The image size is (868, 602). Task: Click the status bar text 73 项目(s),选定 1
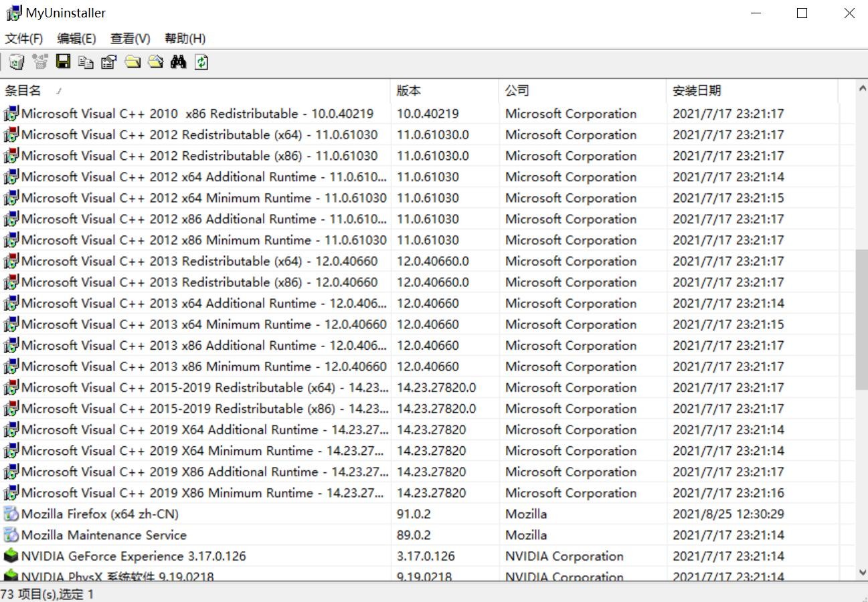pyautogui.click(x=48, y=594)
